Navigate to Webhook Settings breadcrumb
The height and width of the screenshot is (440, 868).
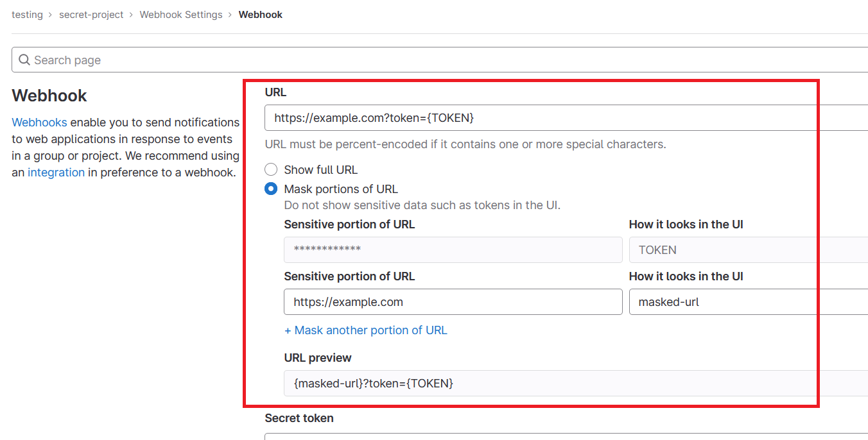click(x=181, y=15)
